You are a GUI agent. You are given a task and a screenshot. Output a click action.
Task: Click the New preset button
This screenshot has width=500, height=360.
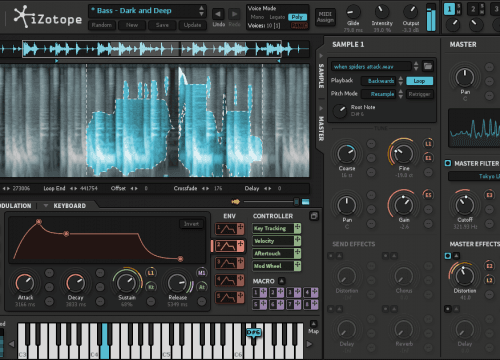pyautogui.click(x=132, y=25)
